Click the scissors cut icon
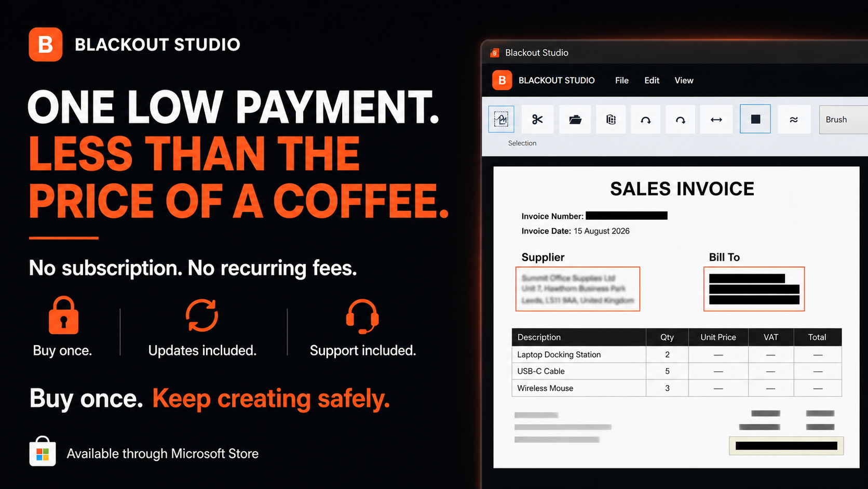This screenshot has width=868, height=489. pos(537,120)
